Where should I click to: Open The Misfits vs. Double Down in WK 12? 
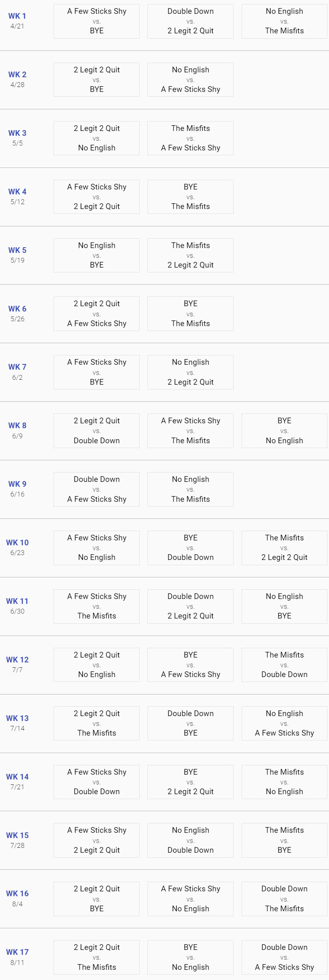tap(284, 665)
